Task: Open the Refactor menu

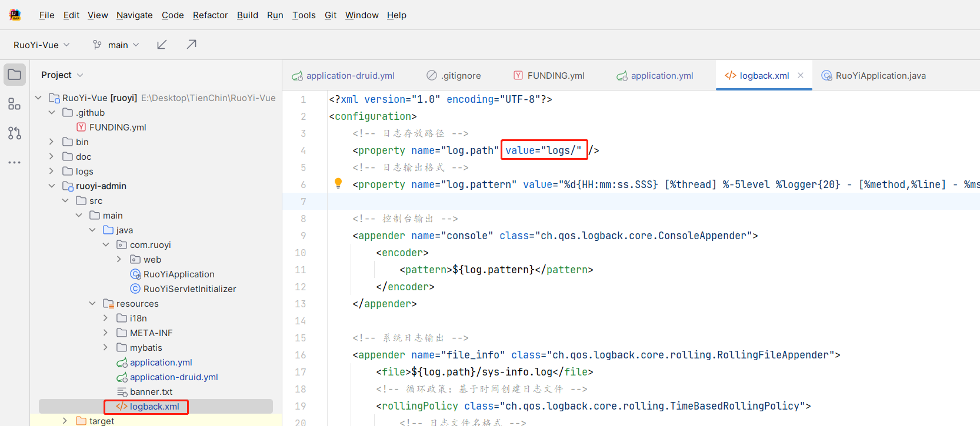Action: pos(210,15)
